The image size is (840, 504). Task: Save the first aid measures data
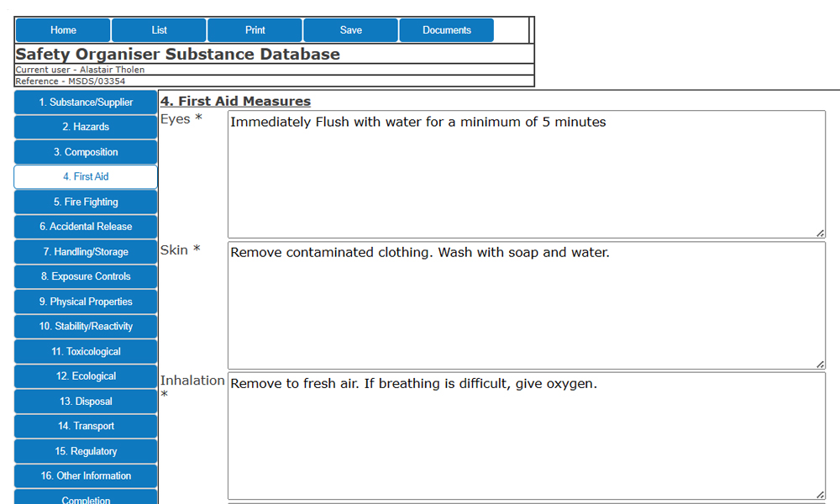tap(350, 29)
